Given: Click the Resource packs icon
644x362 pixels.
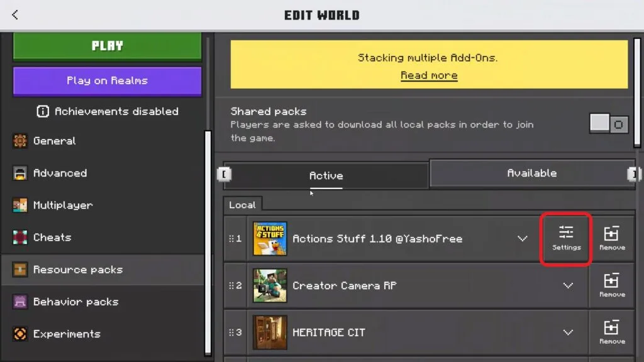Looking at the screenshot, I should click(19, 269).
